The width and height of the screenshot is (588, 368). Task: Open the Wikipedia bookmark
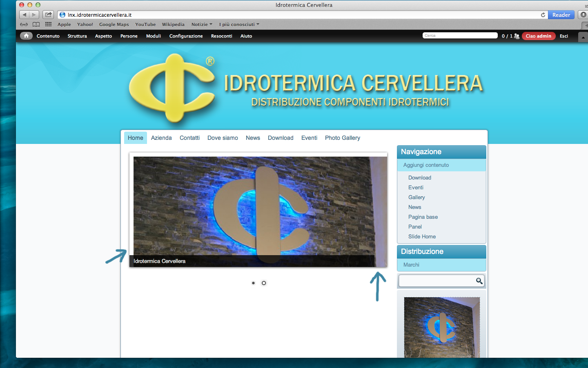pyautogui.click(x=173, y=25)
